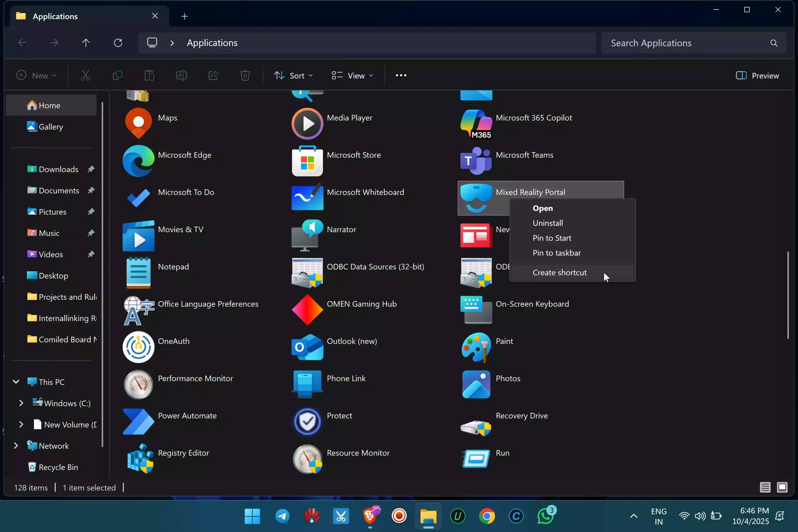Open WhatsApp from the taskbar
The height and width of the screenshot is (532, 798).
click(x=546, y=516)
